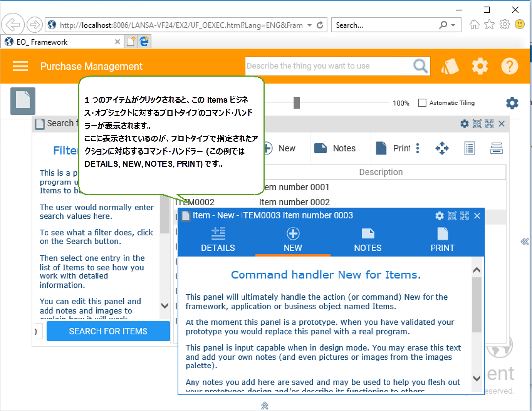The width and height of the screenshot is (532, 411).
Task: Click the list document view icon
Action: click(469, 148)
